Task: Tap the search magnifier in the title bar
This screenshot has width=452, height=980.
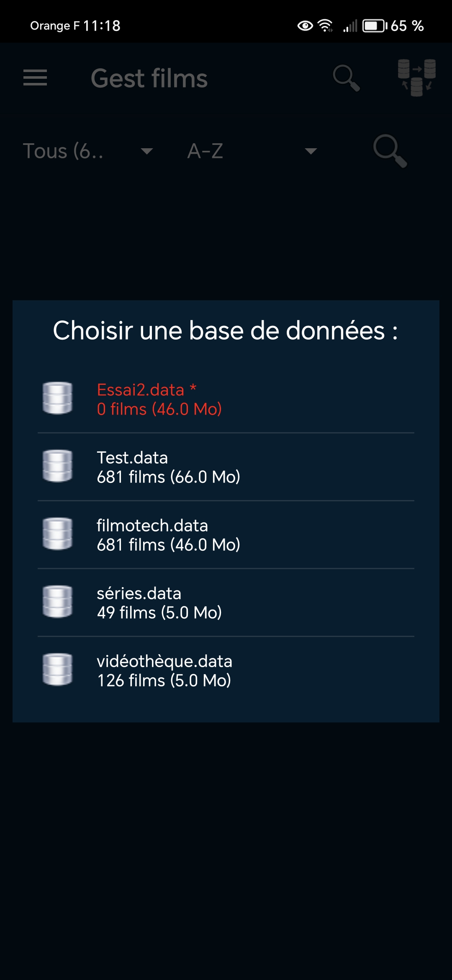Action: coord(346,78)
